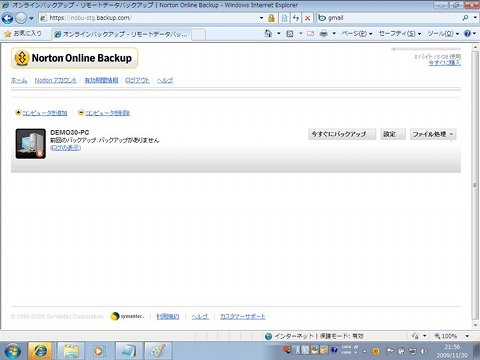
Task: Open the Customer Support footer link
Action: (x=243, y=316)
